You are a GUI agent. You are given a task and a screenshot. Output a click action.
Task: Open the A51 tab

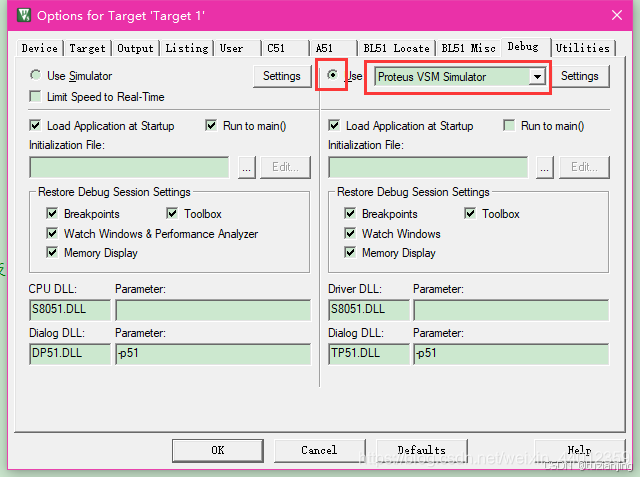[x=333, y=48]
